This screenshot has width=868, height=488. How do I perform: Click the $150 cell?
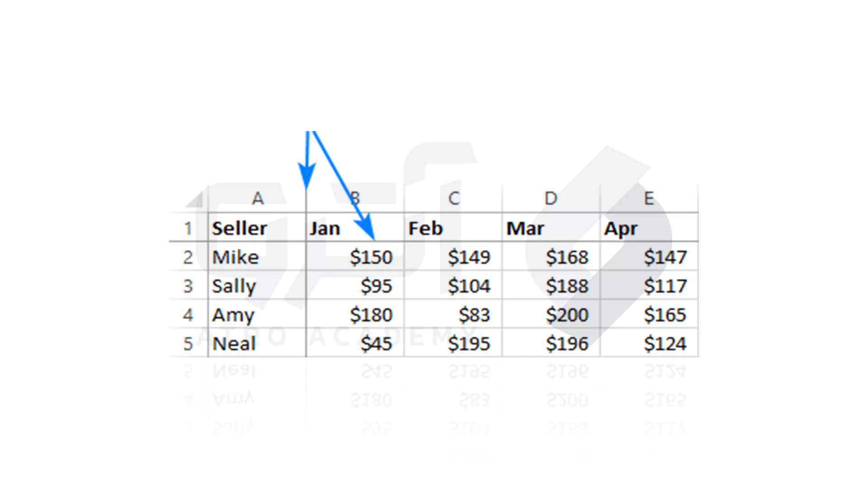[x=355, y=257]
